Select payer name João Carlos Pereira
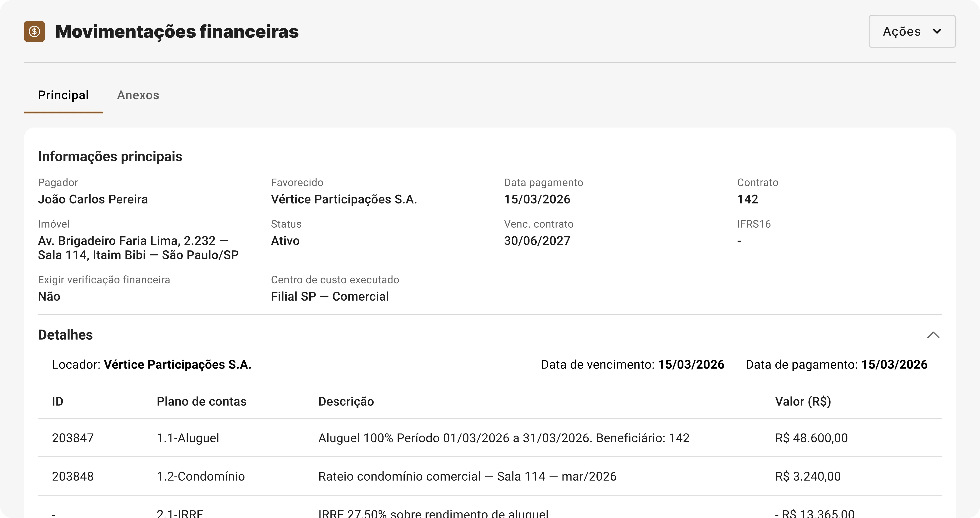Screen dimensions: 980x518 click(93, 199)
